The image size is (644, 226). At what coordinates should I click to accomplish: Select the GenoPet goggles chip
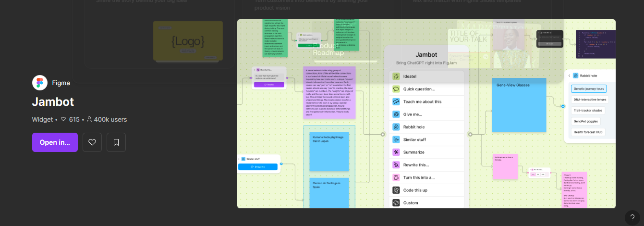[586, 121]
